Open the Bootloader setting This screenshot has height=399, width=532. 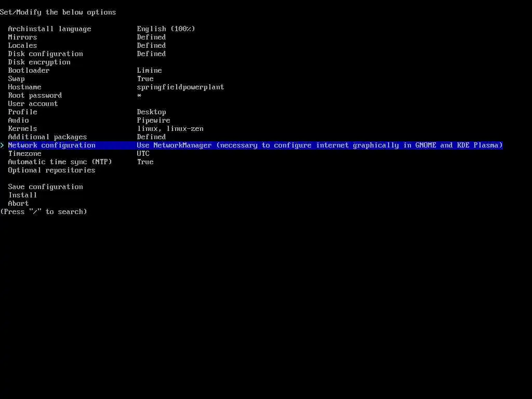coord(29,70)
